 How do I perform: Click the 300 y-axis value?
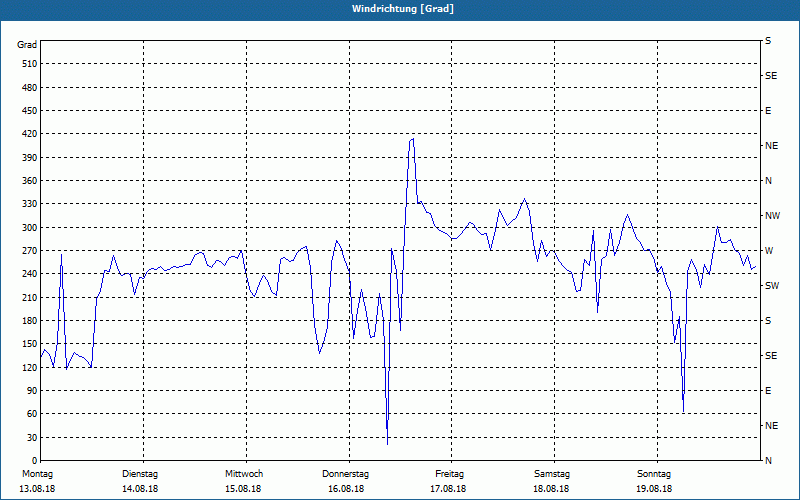[x=30, y=228]
